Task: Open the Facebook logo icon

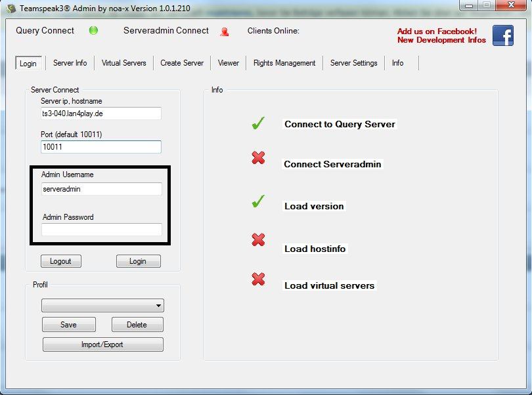Action: pyautogui.click(x=503, y=35)
